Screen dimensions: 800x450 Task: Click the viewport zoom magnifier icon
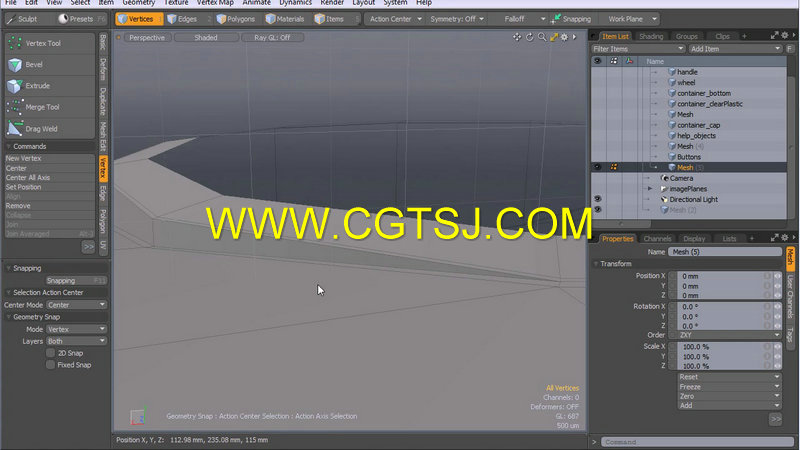pyautogui.click(x=542, y=37)
